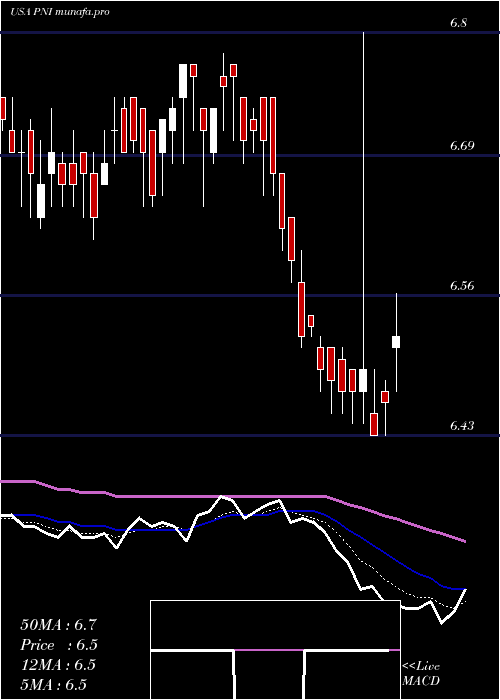
Task: Click the '12MA : 6.5' readout
Action: [x=58, y=665]
